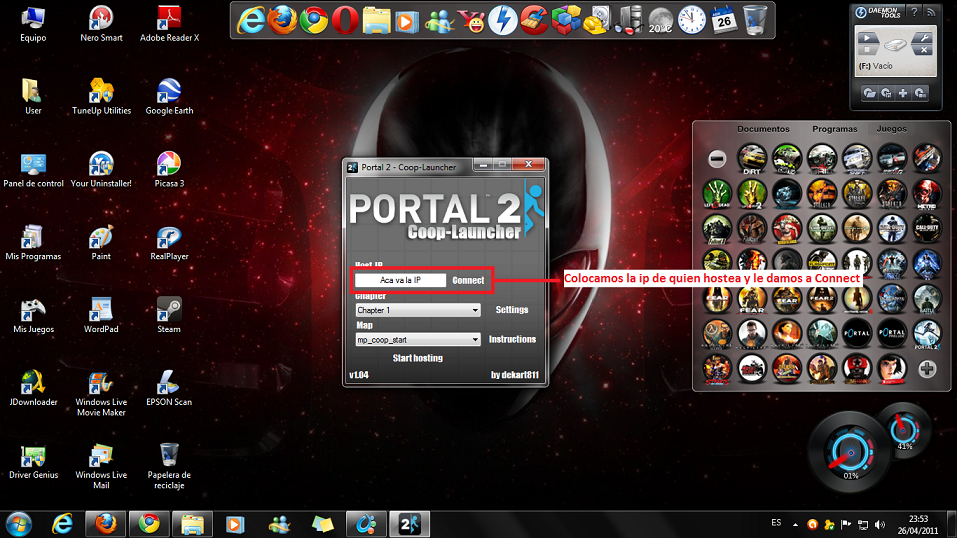Open the Steam desktop shortcut
957x538 pixels.
[x=169, y=315]
